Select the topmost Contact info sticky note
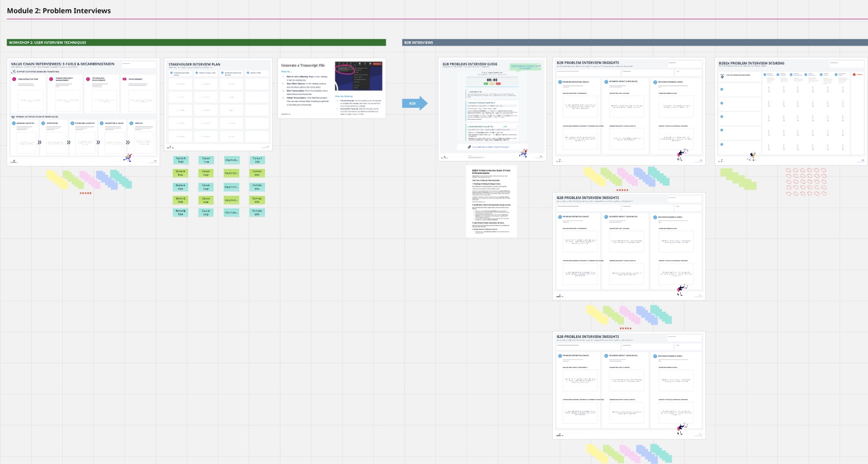The height and width of the screenshot is (464, 868). 258,160
